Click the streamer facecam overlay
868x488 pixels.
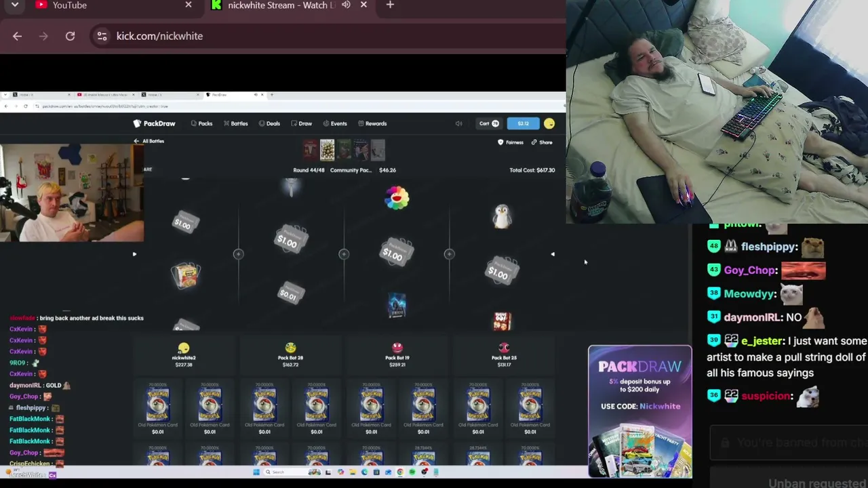point(71,193)
